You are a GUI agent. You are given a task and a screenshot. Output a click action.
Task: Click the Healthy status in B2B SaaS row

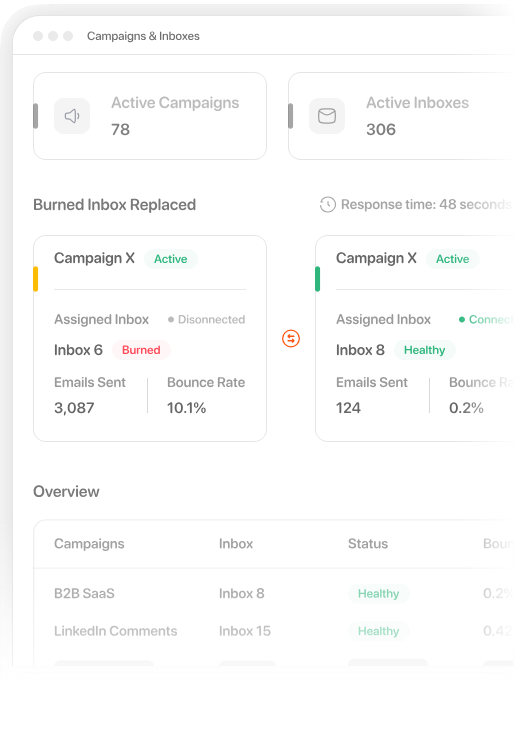tap(378, 594)
